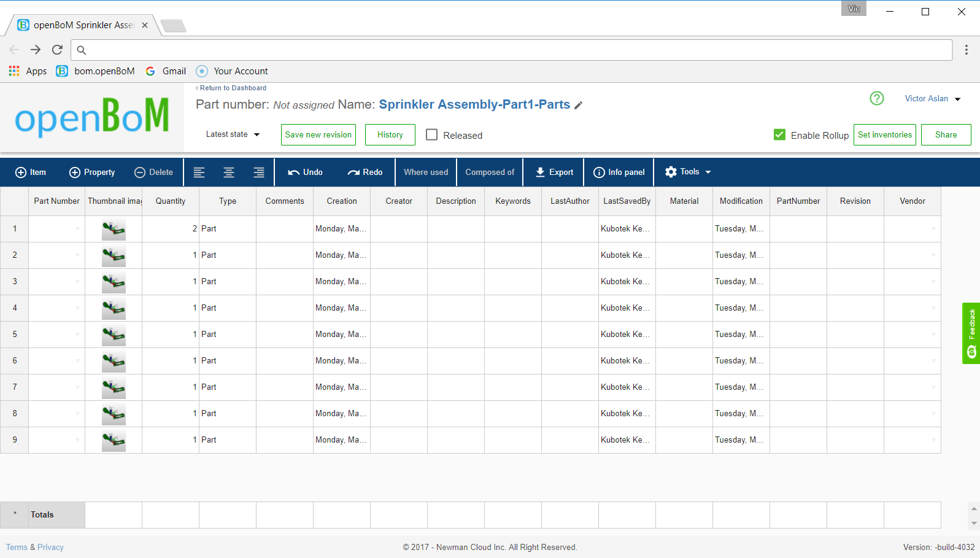Share this BOM
980x558 pixels.
pyautogui.click(x=946, y=135)
